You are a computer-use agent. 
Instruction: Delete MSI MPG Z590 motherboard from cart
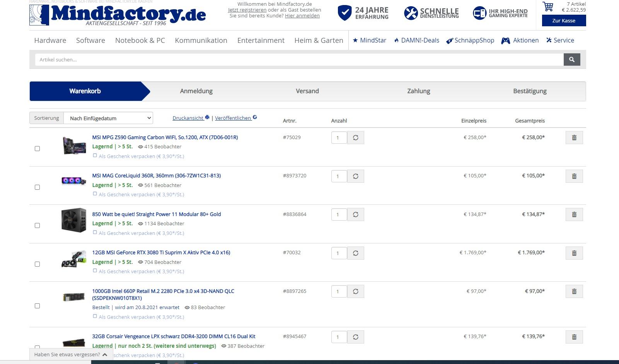click(x=574, y=138)
